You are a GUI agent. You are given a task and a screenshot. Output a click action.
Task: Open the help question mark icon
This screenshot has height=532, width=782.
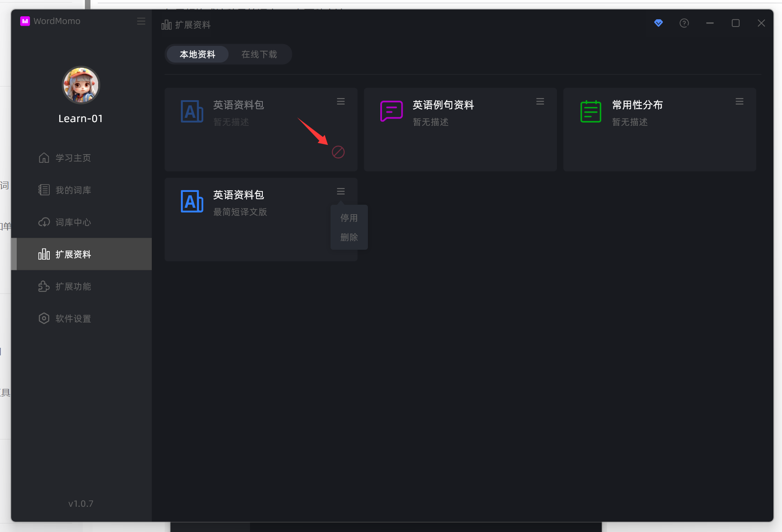tap(684, 23)
